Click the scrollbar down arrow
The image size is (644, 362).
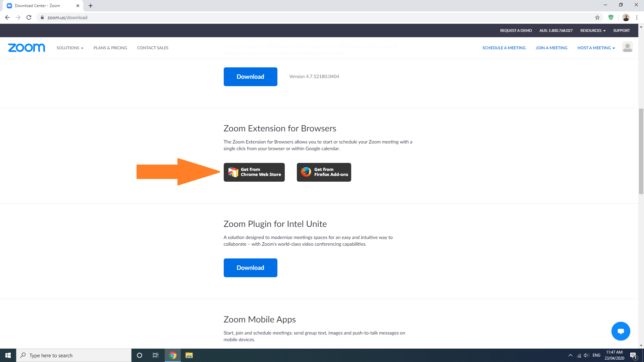[641, 346]
